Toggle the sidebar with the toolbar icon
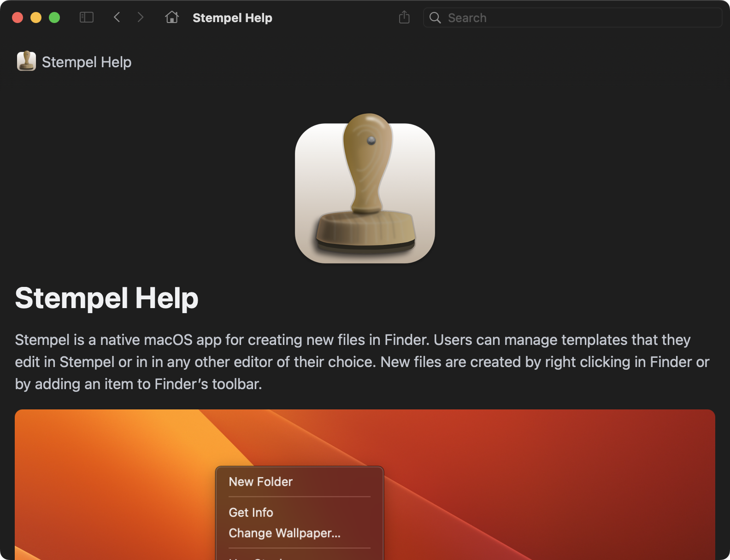This screenshot has height=560, width=730. click(x=87, y=17)
